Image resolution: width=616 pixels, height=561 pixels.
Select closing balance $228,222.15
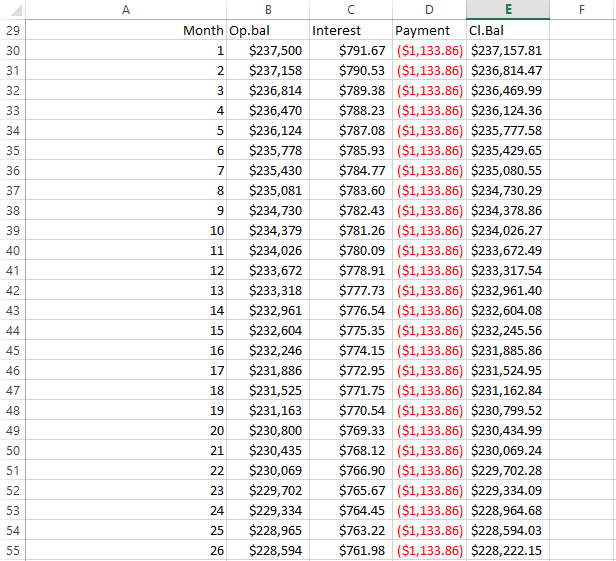click(x=508, y=550)
